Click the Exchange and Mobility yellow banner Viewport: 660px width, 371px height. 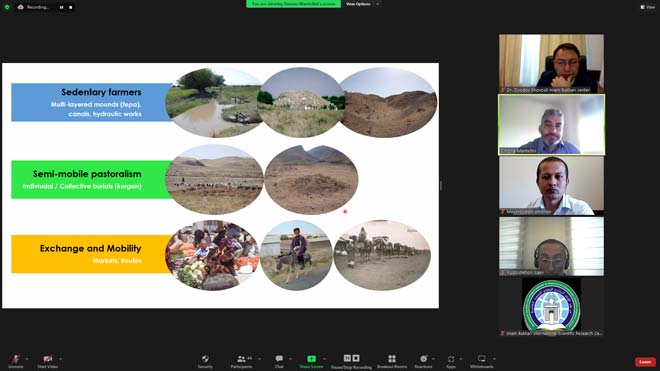tap(92, 254)
